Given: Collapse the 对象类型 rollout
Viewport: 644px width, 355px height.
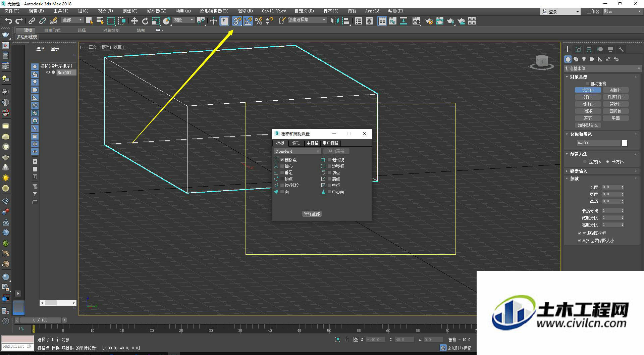Looking at the screenshot, I should click(x=579, y=77).
